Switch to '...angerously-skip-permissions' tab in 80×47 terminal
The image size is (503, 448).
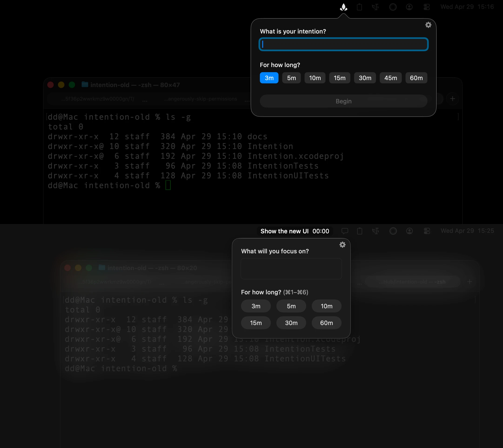[201, 99]
